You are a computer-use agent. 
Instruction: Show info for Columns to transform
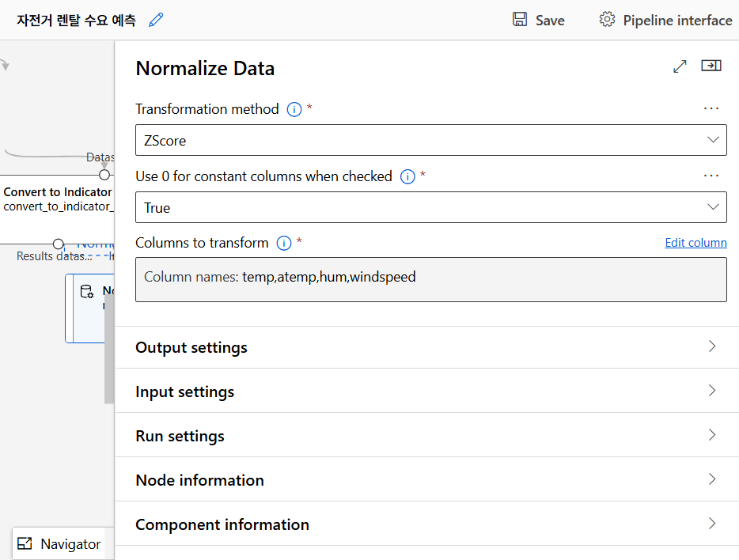(x=284, y=244)
